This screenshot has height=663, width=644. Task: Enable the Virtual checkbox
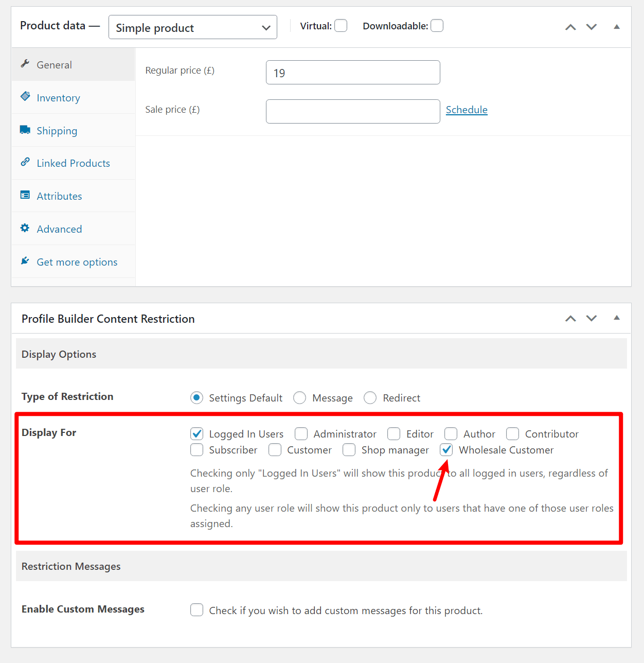click(341, 26)
